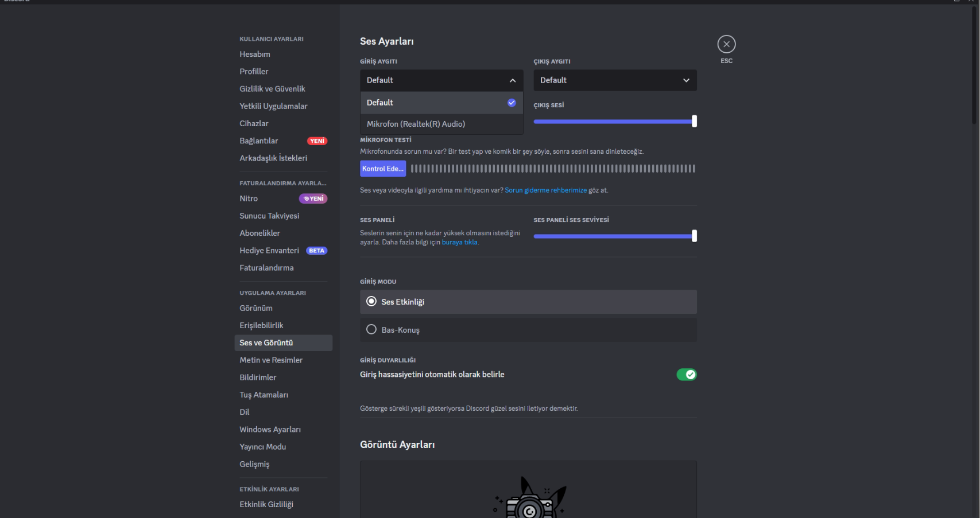Adjust the Ses Paneli Ses Seviyesi slider
The image size is (980, 518).
click(x=613, y=236)
